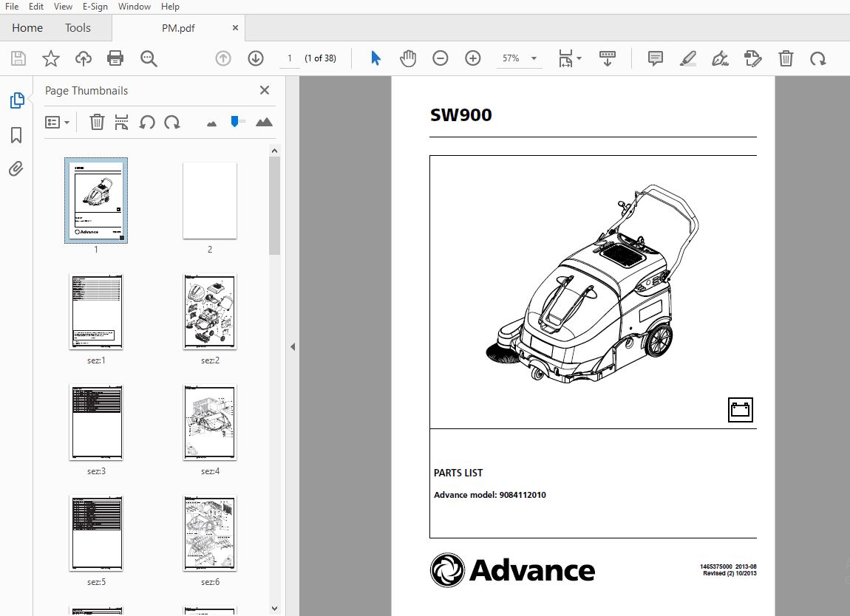Open the Page Thumbnails sidebar icon
Image resolution: width=850 pixels, height=616 pixels.
point(17,100)
